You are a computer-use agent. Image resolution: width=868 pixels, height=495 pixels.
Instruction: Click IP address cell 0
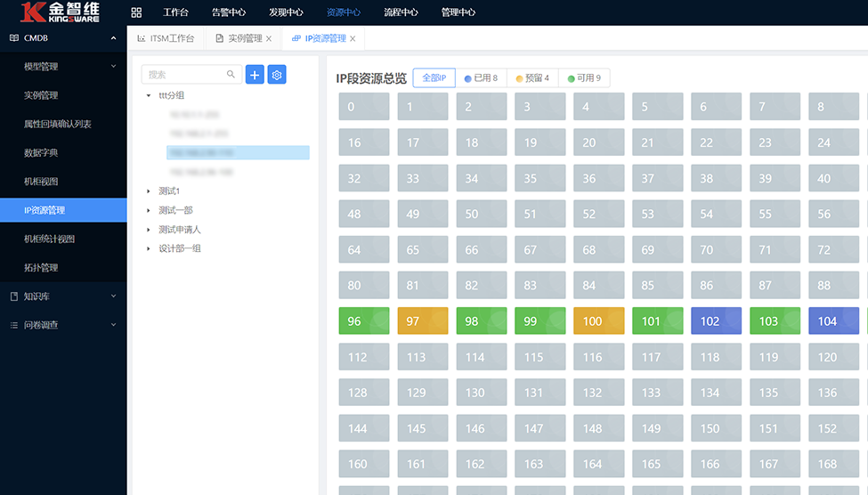(364, 106)
